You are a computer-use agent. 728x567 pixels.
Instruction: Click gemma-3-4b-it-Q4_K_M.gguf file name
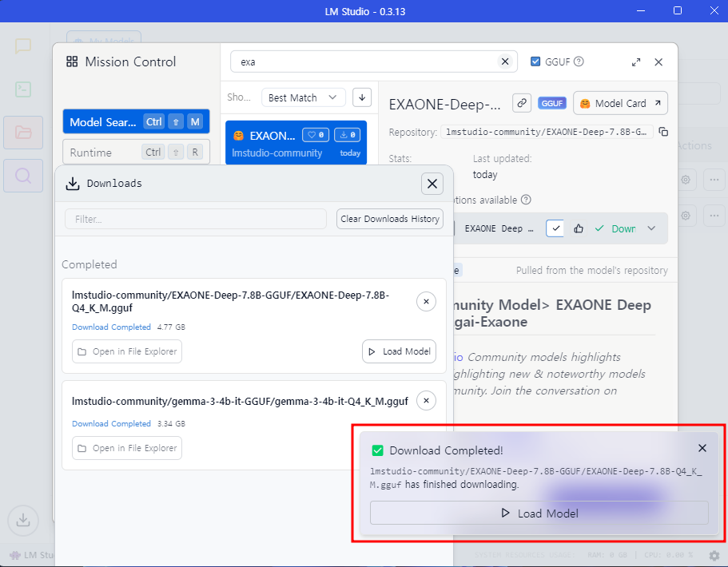click(x=240, y=401)
